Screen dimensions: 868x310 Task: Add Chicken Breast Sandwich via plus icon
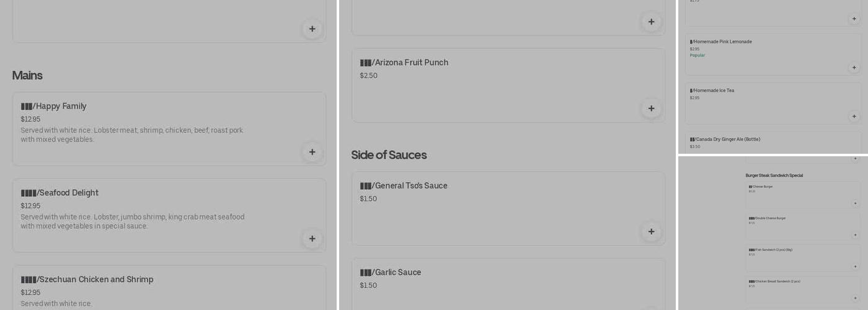(x=855, y=298)
